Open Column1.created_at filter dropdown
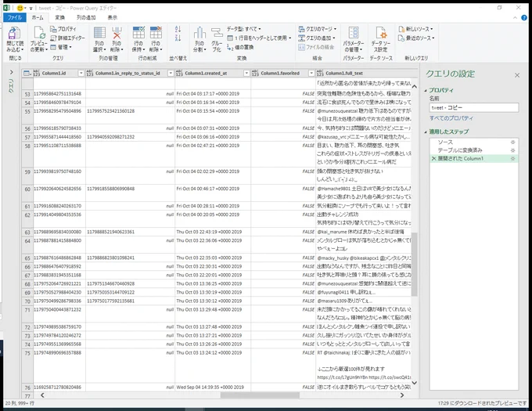The height and width of the screenshot is (411, 532). click(246, 74)
